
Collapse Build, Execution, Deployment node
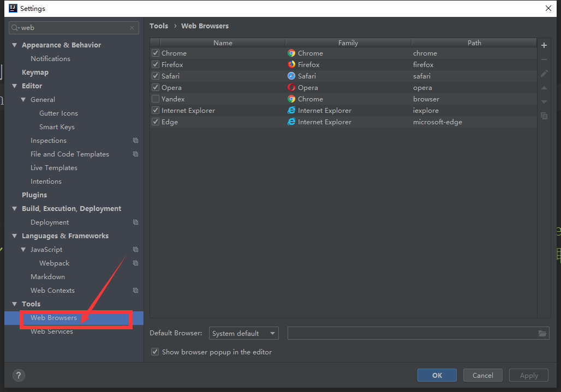15,209
